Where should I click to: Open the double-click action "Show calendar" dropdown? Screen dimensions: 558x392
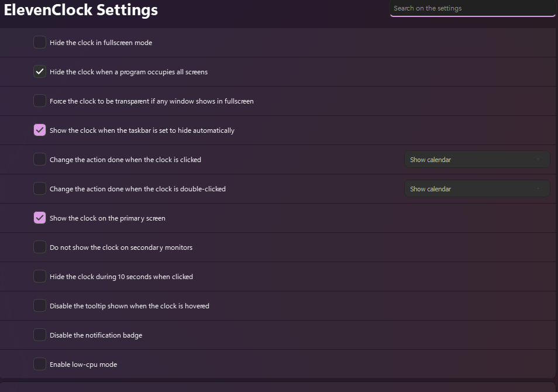(477, 188)
